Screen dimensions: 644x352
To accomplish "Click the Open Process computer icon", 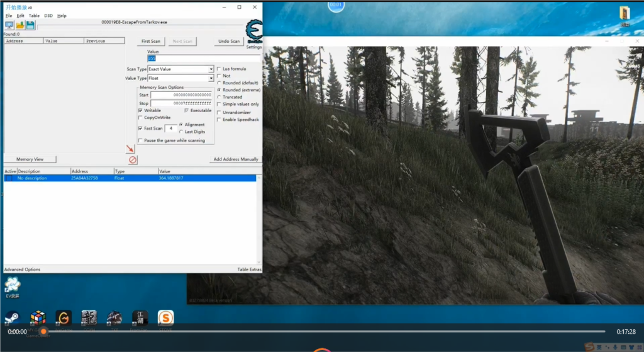I will [9, 25].
